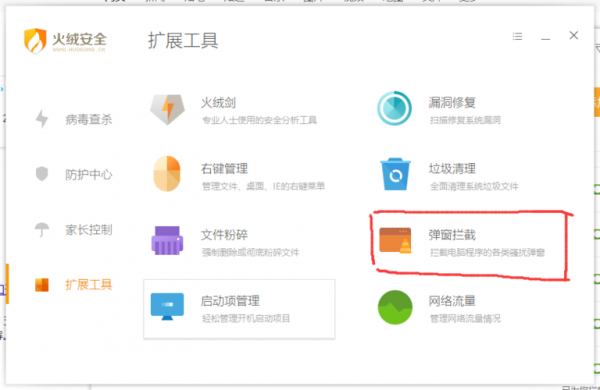Open the 弹窗拦截 orange window icon
Viewport: 600px width, 390px height.
[x=395, y=240]
